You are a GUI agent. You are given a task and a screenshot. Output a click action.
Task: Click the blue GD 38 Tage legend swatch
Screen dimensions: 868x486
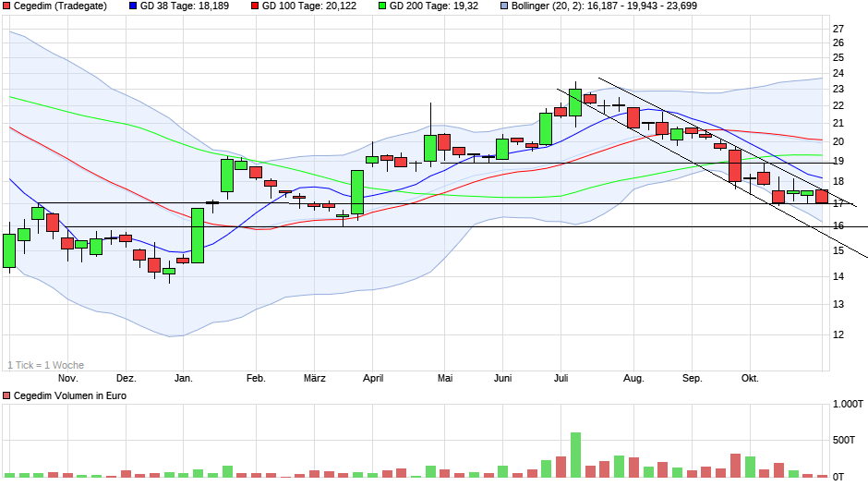tap(133, 6)
